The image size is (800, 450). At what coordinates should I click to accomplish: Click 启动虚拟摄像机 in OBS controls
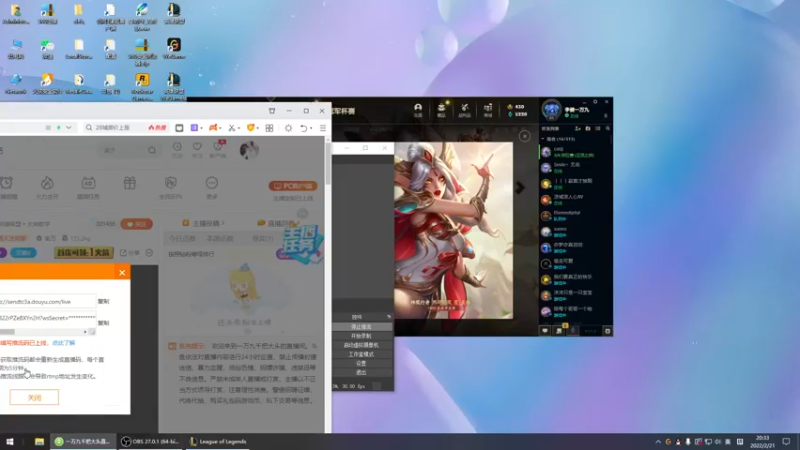361,345
